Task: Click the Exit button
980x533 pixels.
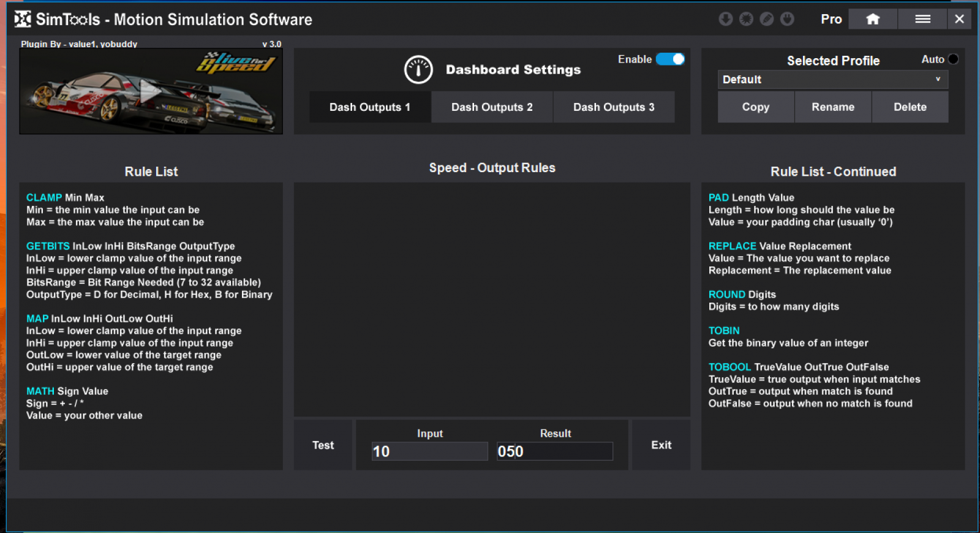Action: [x=661, y=445]
